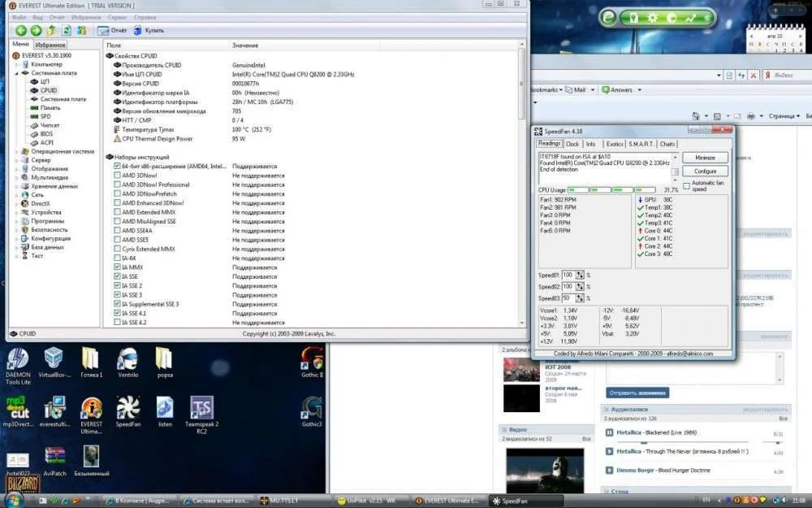
Task: Click the Refresh icon in EVEREST toolbar
Action: [67, 31]
